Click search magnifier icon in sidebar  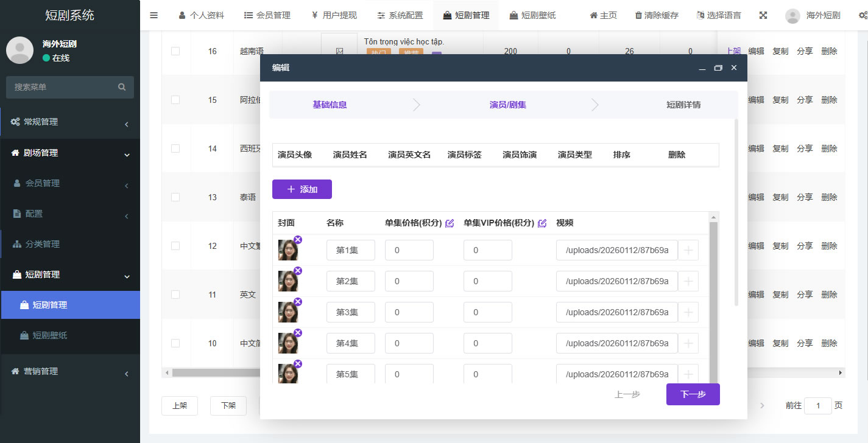122,87
